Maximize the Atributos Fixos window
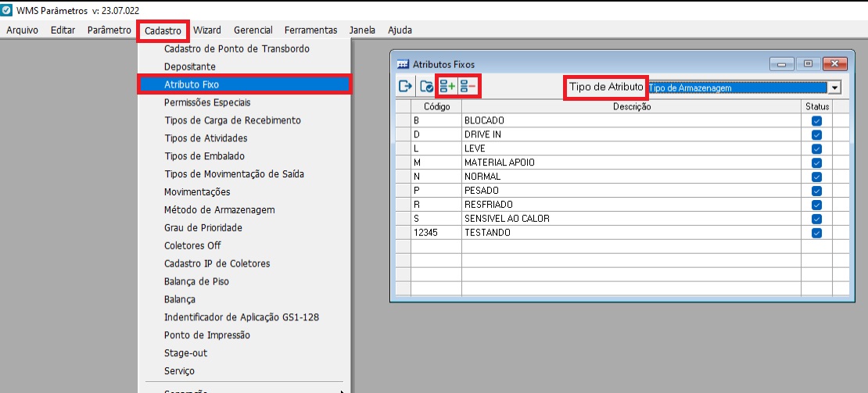Image resolution: width=868 pixels, height=393 pixels. point(809,64)
